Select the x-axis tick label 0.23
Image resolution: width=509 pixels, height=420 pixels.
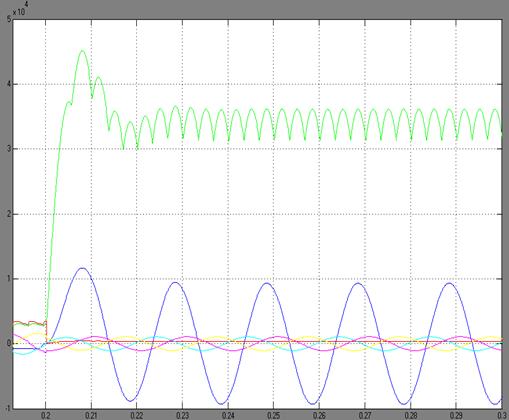pyautogui.click(x=182, y=415)
